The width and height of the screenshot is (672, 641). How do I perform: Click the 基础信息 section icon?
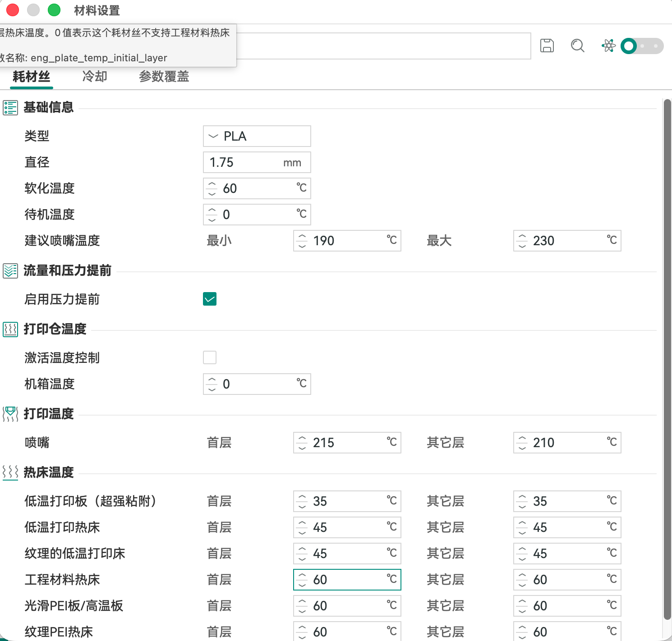pos(10,108)
